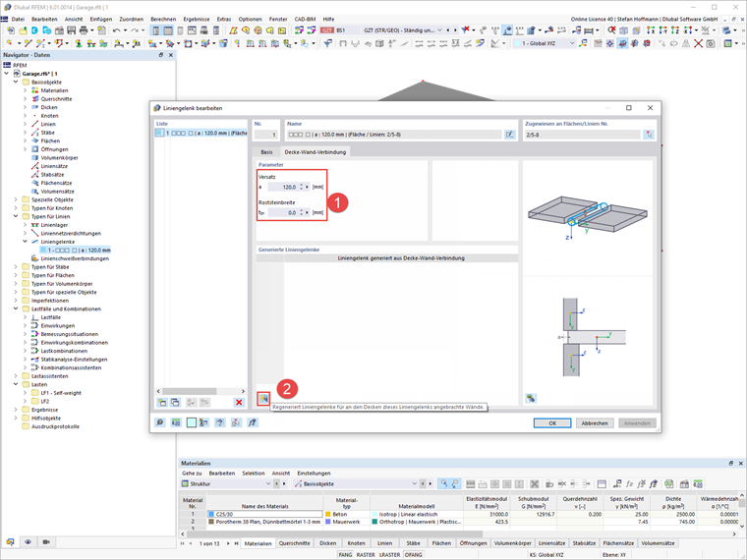Collapse the Lasten tree node
The image size is (747, 560).
pos(16,384)
